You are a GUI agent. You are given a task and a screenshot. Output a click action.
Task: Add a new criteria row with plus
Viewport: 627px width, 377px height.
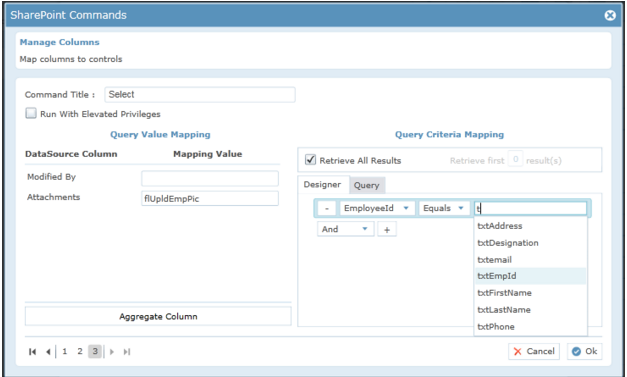point(387,229)
